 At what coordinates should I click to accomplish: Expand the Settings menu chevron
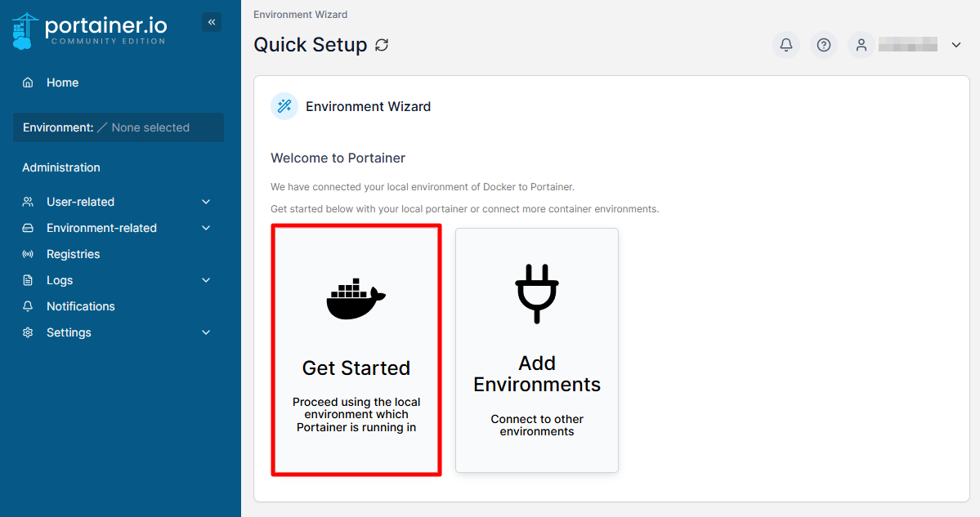click(206, 332)
